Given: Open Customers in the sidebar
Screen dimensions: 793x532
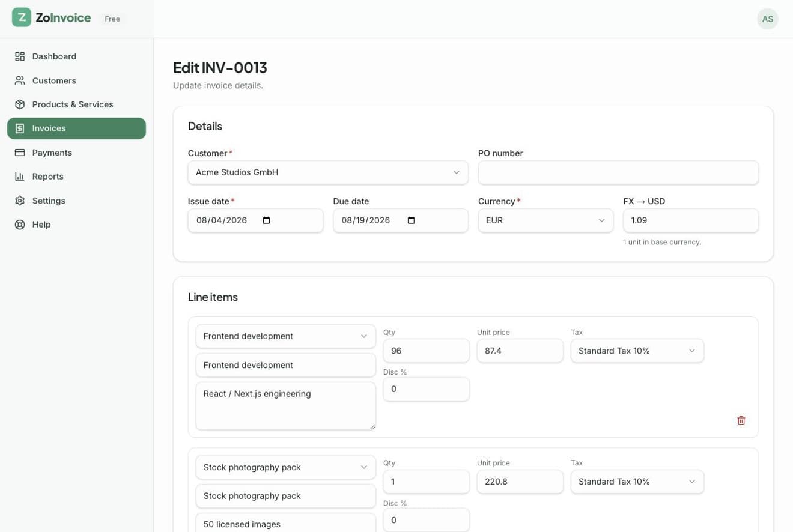Looking at the screenshot, I should point(76,80).
